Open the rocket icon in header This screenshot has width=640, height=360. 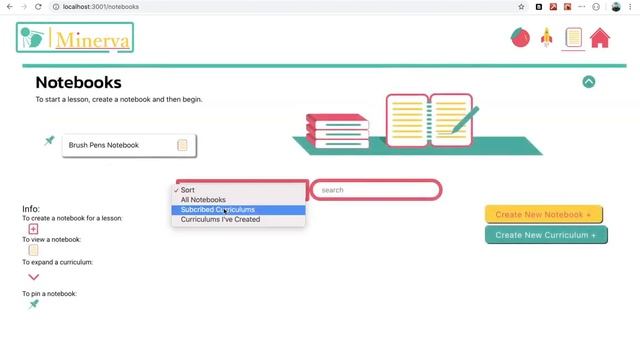[x=547, y=38]
